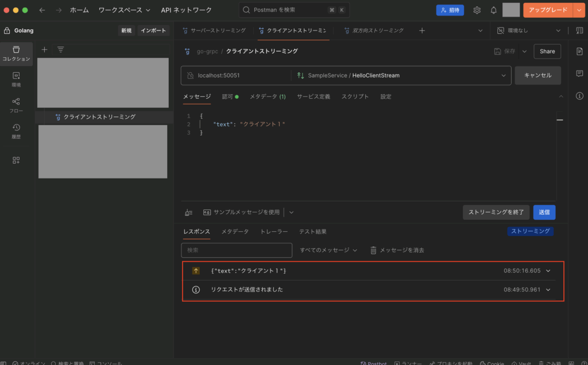This screenshot has width=588, height=365.
Task: Click the user avatar in the header
Action: tap(510, 10)
